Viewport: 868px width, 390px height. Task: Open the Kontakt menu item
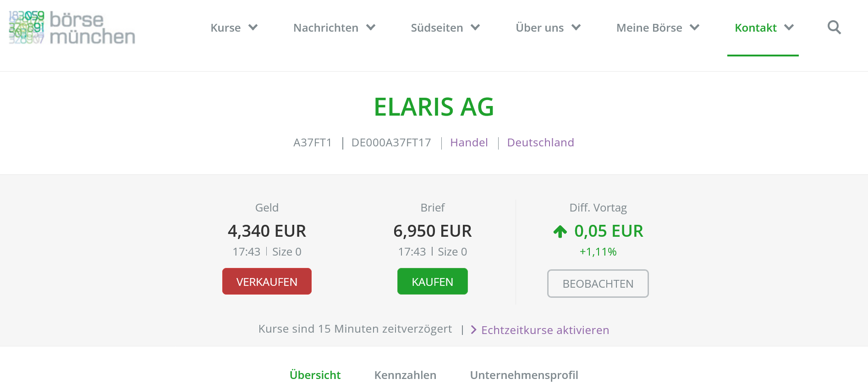pyautogui.click(x=755, y=28)
